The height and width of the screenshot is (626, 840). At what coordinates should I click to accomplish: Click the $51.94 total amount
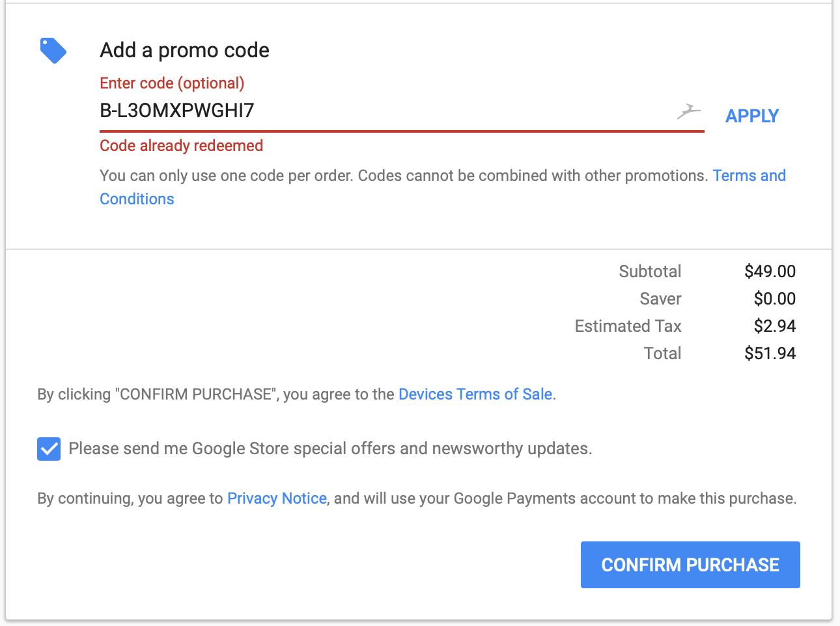[x=770, y=353]
